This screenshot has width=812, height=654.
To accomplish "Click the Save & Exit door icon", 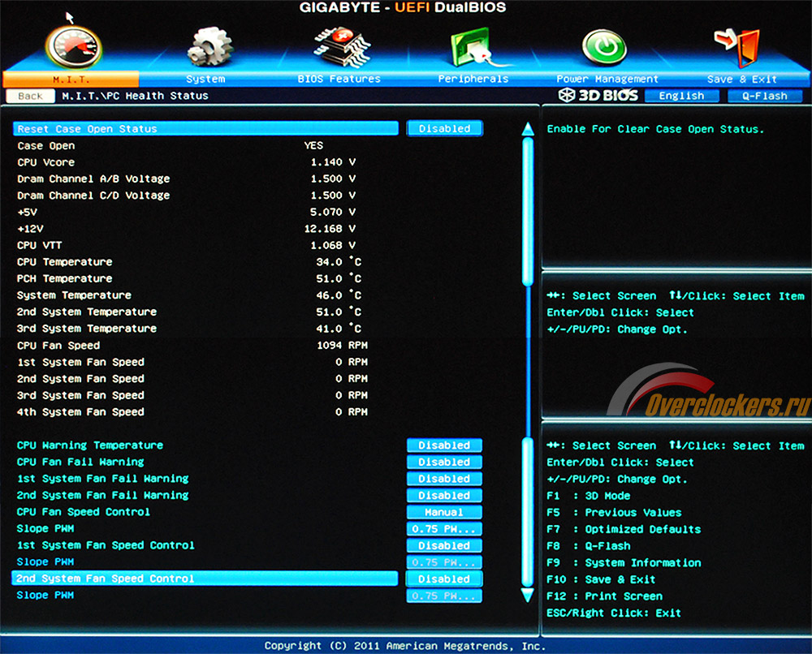I will (x=737, y=48).
